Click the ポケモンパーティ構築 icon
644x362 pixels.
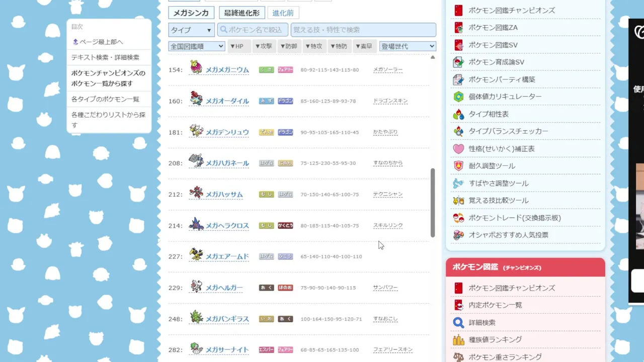(458, 79)
